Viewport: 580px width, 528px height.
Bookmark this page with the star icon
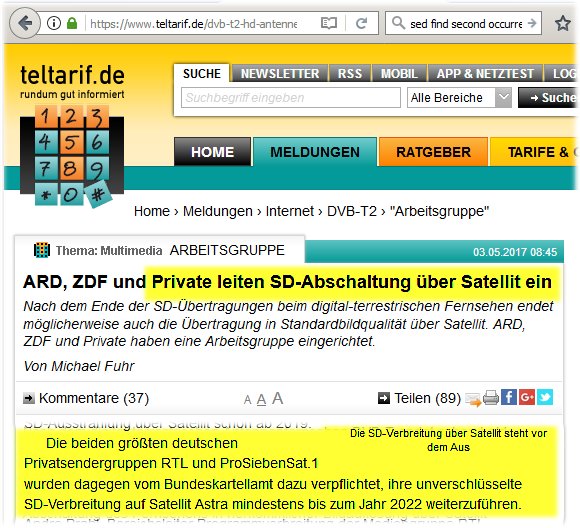tap(563, 24)
